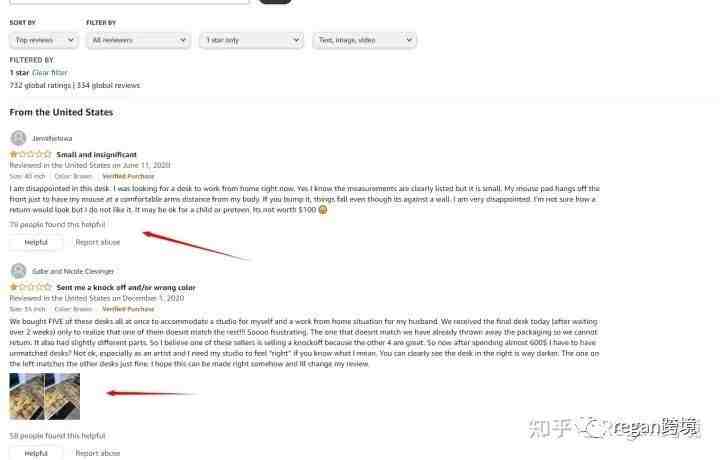
Task: Click the star rating of the knock off review
Action: (30, 287)
